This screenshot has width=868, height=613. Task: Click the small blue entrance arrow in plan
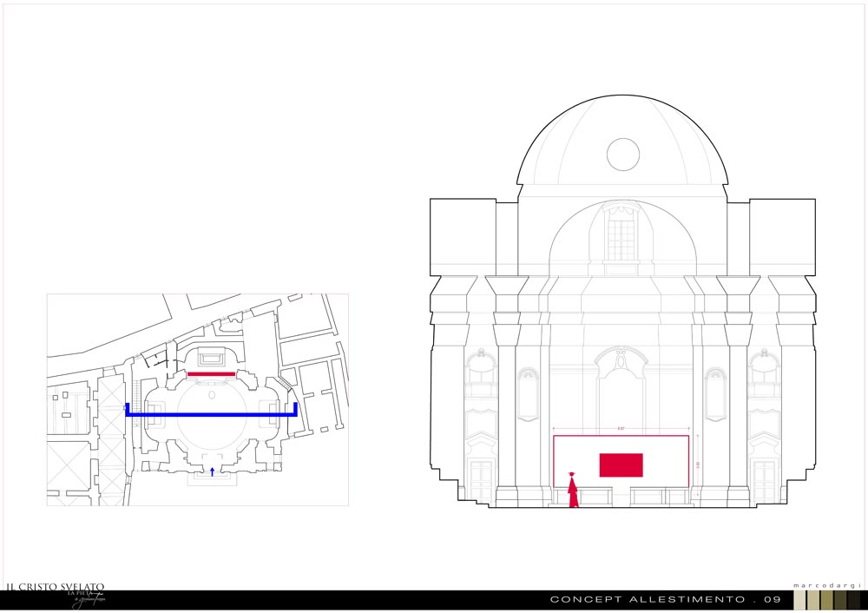tap(212, 471)
